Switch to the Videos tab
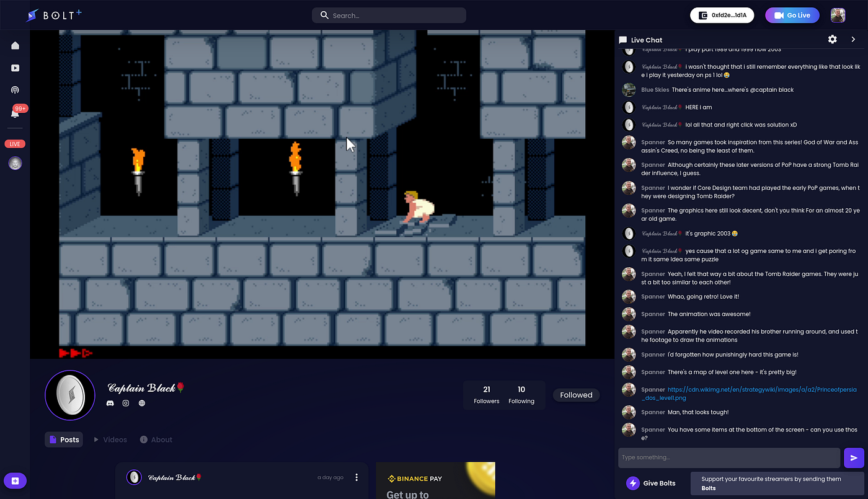Image resolution: width=868 pixels, height=499 pixels. tap(110, 439)
